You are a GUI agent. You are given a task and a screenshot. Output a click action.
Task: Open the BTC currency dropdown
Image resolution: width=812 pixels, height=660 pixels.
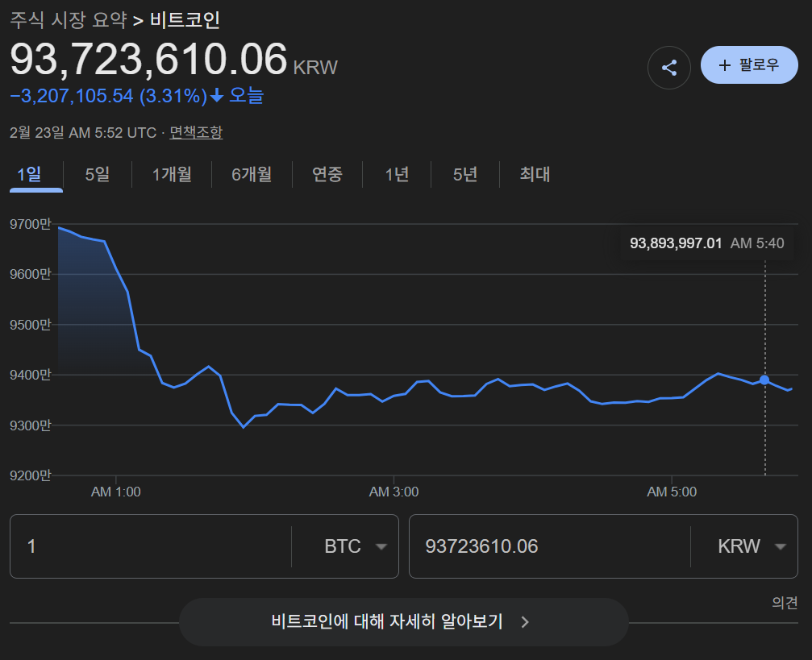click(x=356, y=546)
